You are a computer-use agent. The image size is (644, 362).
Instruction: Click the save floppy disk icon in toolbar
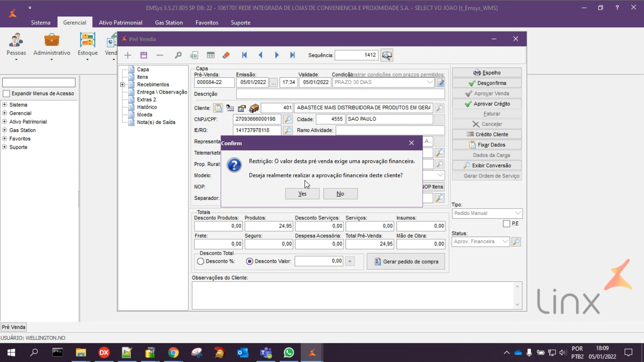pyautogui.click(x=144, y=55)
